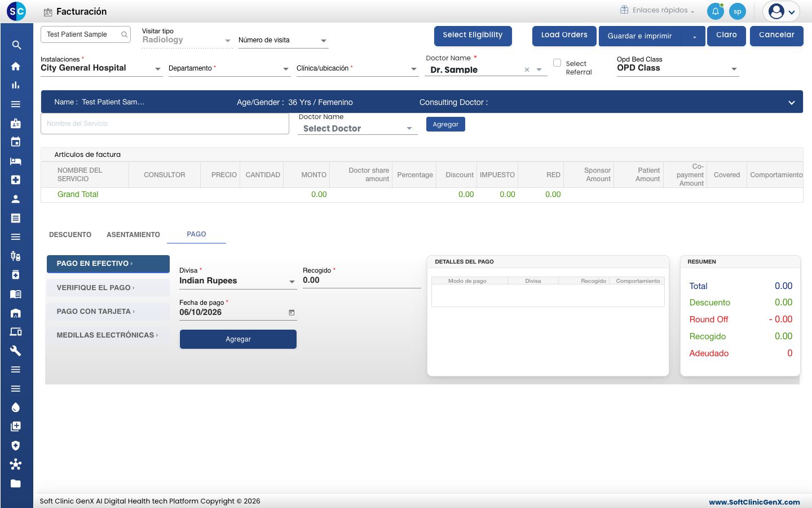Click the Cancelar button
The height and width of the screenshot is (508, 812).
(x=776, y=36)
